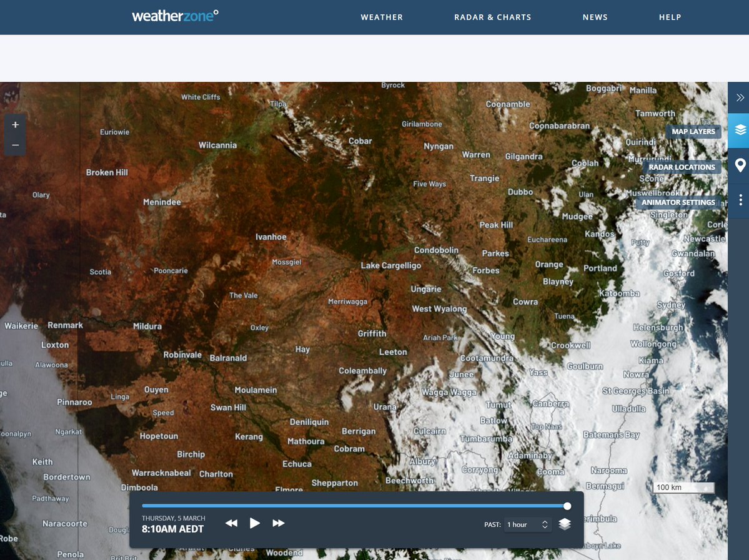Screen dimensions: 749x560
Task: Click the Lake Cargelligo map label
Action: (391, 265)
